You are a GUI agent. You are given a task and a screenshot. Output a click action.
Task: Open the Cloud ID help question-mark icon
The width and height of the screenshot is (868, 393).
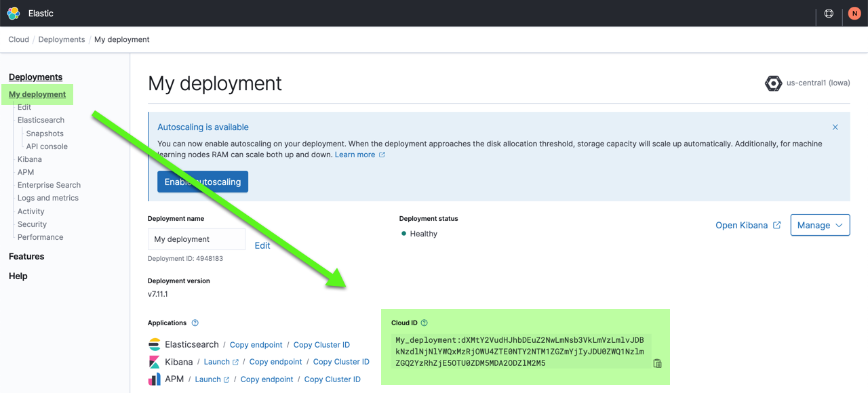[x=425, y=323]
